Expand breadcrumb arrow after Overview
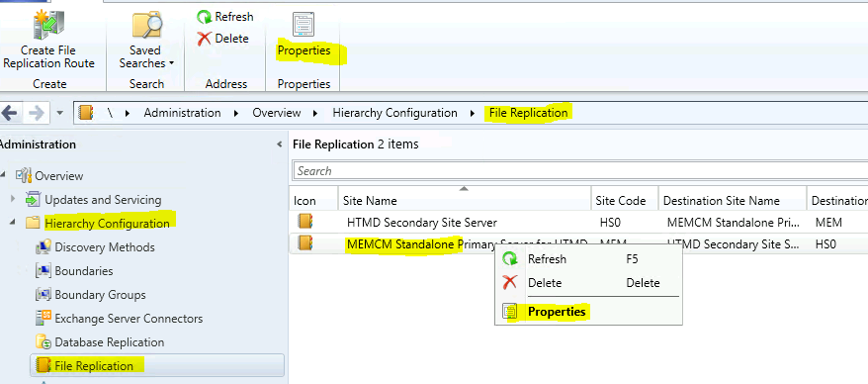The height and width of the screenshot is (384, 868). (x=315, y=114)
